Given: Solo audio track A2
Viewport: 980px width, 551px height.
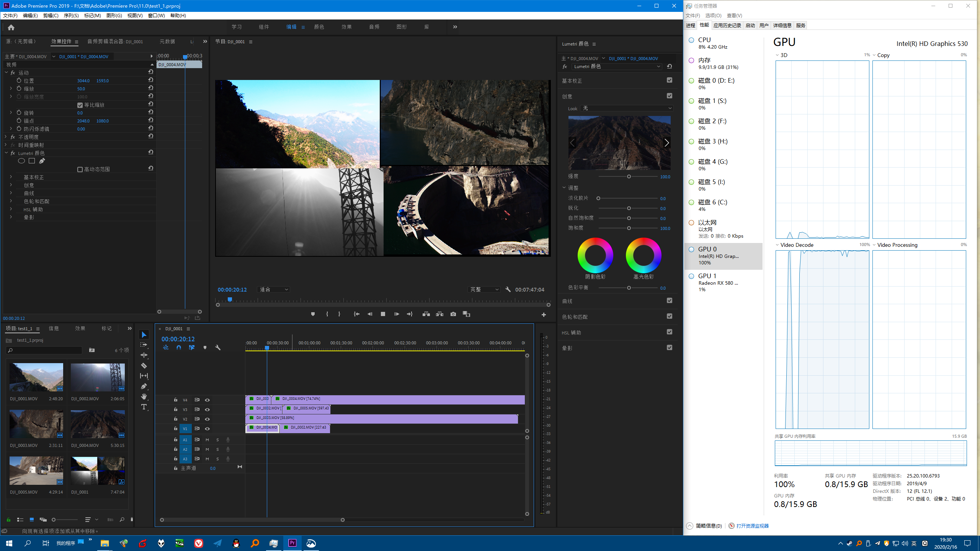Looking at the screenshot, I should pyautogui.click(x=217, y=449).
